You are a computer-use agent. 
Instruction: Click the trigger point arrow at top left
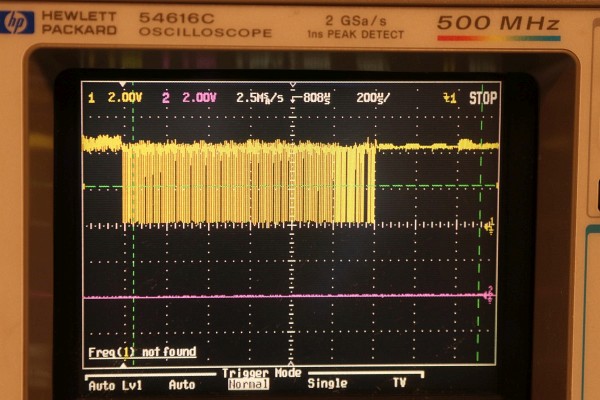(123, 86)
